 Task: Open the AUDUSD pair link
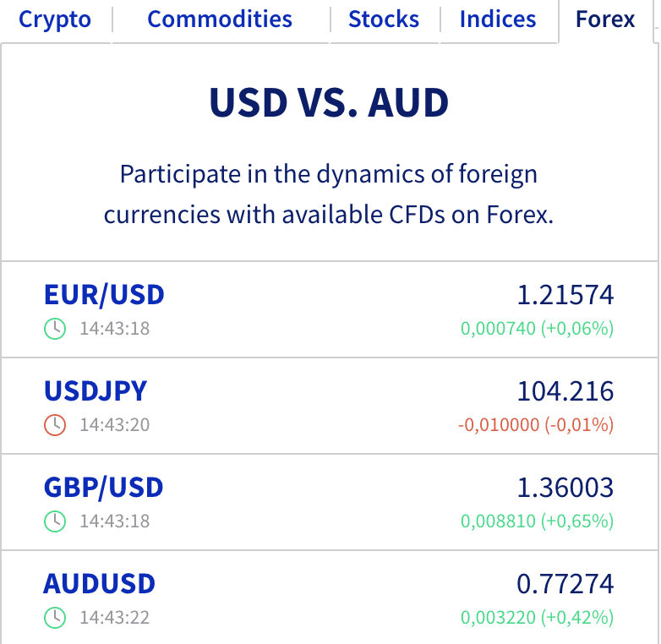pyautogui.click(x=100, y=584)
